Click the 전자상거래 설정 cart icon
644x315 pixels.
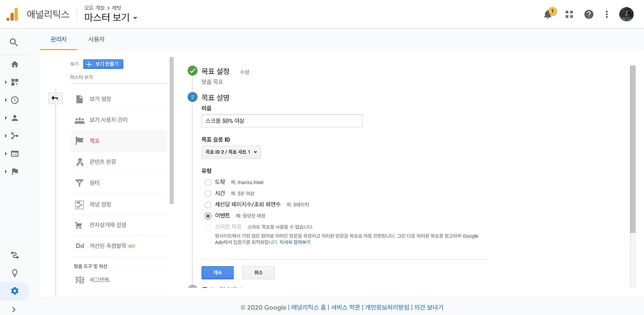tap(78, 225)
